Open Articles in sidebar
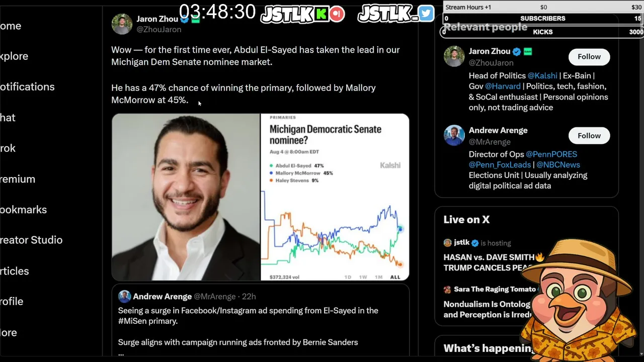This screenshot has width=644, height=362. (x=15, y=271)
